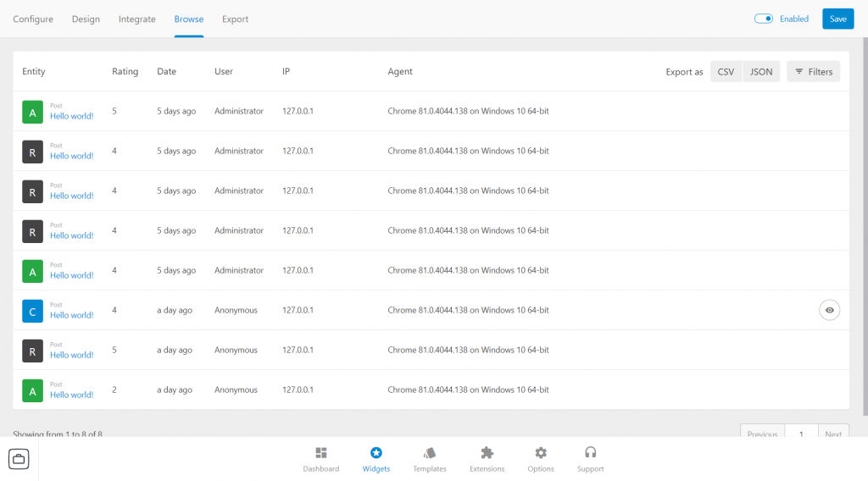
Task: Click the Rating column header
Action: click(125, 71)
